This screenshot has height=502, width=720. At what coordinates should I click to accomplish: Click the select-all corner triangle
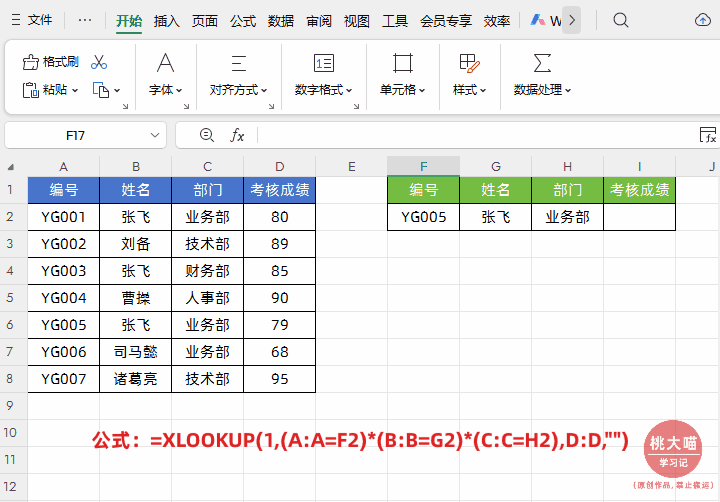(x=10, y=167)
